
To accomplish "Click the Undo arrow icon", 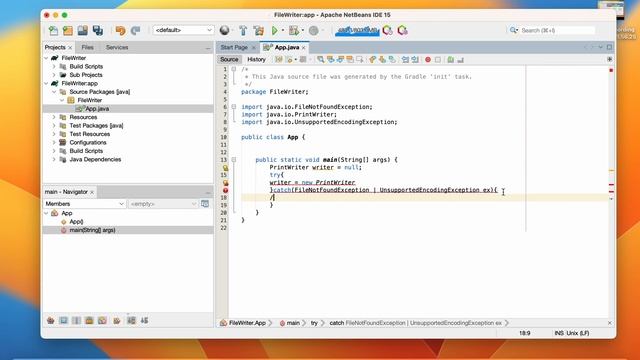I will coord(120,30).
